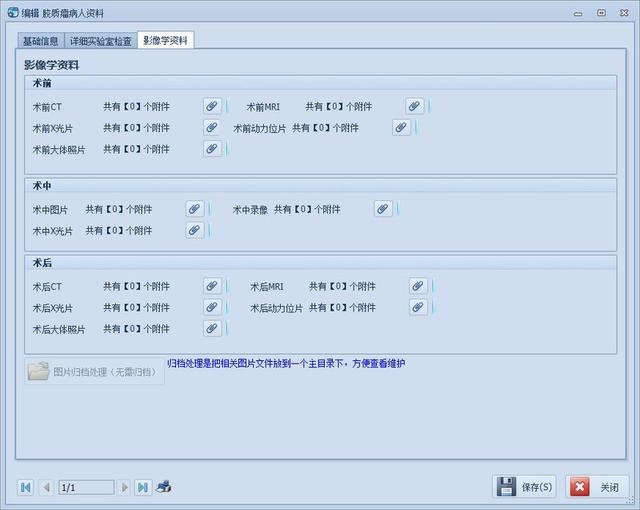Viewport: 640px width, 510px height.
Task: Click the app icon in the title bar
Action: click(x=13, y=13)
